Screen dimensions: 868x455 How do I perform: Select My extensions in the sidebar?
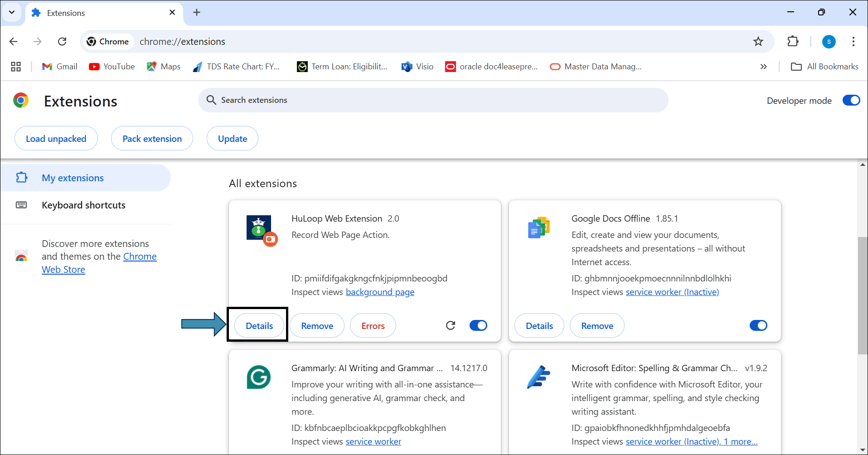73,178
